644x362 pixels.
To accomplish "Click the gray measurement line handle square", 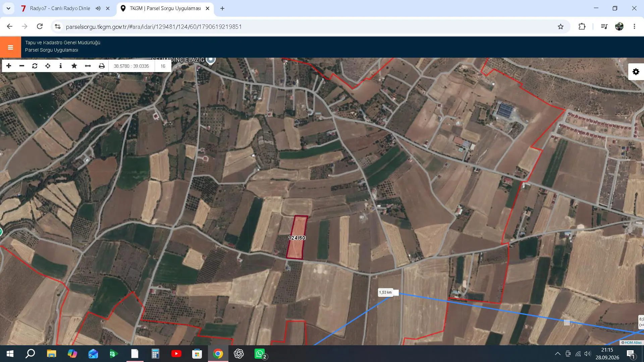I will tap(567, 322).
